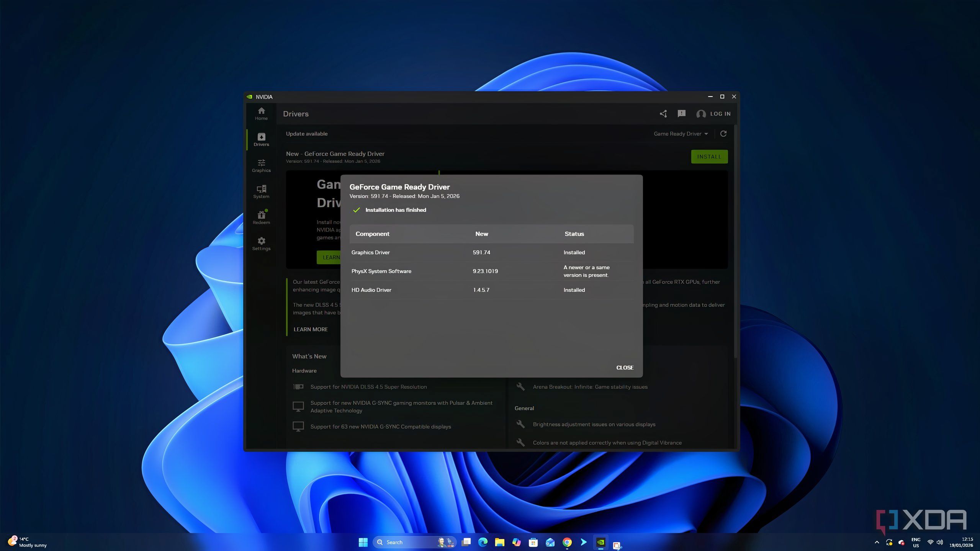Open Snipping Tool from taskbar
Viewport: 980px width, 551px height.
[617, 545]
